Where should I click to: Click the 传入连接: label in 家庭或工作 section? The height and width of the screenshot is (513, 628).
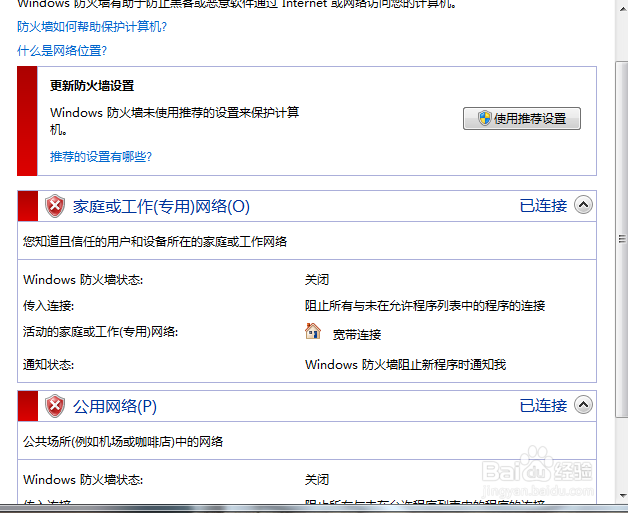(48, 306)
